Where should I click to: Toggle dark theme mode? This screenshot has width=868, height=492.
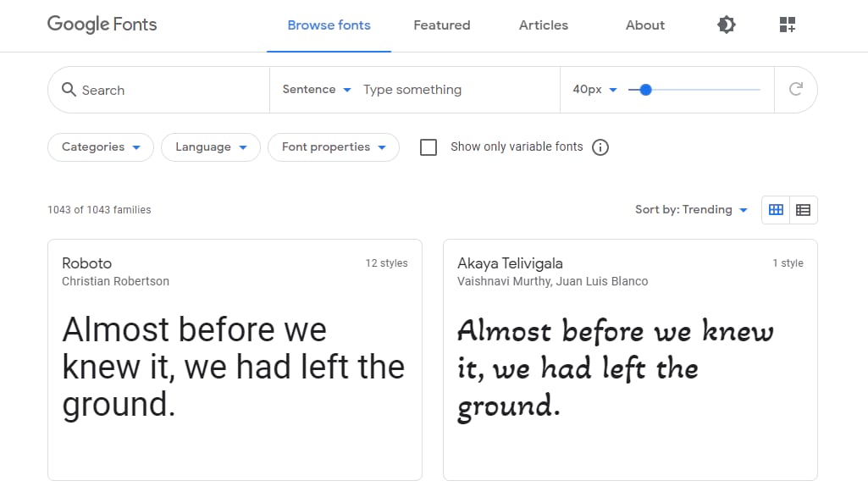pyautogui.click(x=726, y=25)
